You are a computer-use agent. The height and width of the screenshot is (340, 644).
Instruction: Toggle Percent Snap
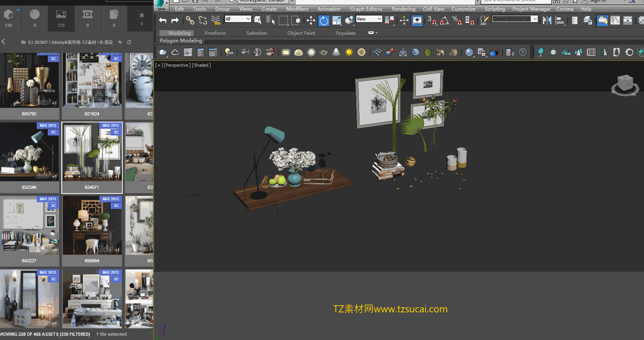click(x=457, y=21)
